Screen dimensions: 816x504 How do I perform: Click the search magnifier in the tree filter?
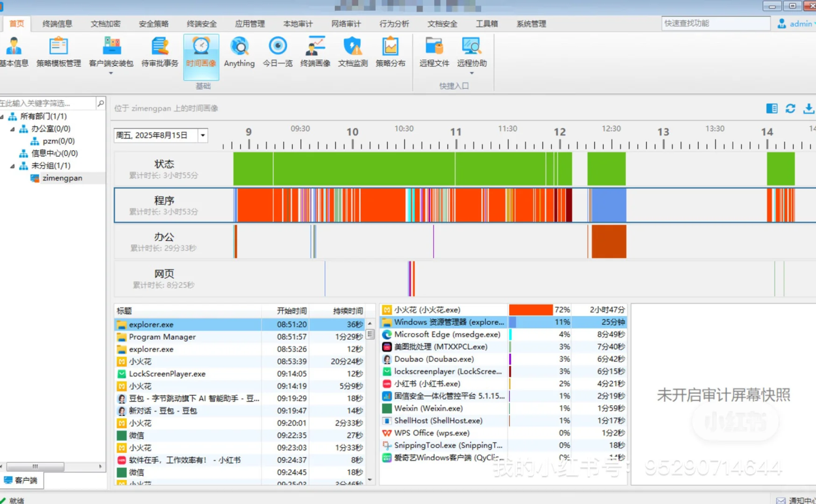(x=100, y=103)
